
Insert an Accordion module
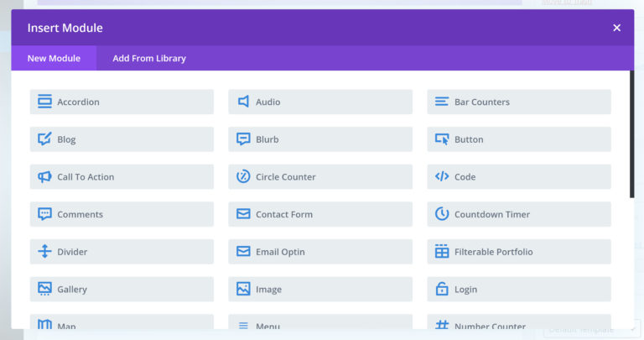click(x=122, y=102)
